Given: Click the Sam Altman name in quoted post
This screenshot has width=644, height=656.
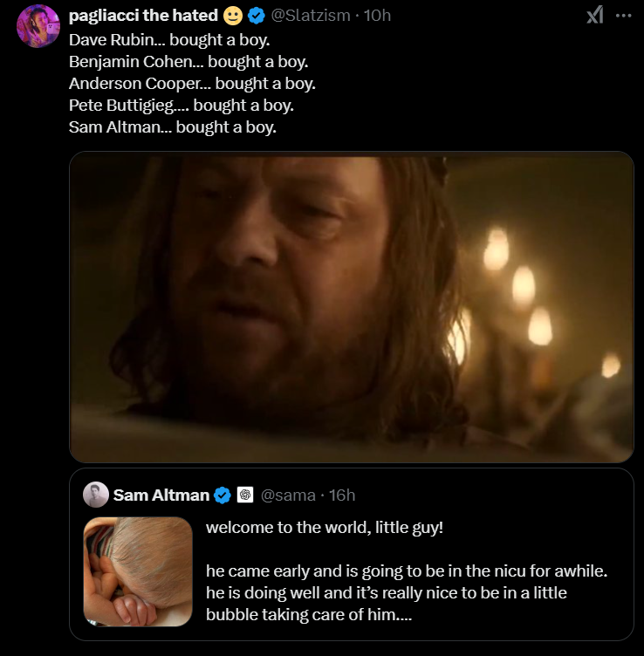Looking at the screenshot, I should 161,495.
